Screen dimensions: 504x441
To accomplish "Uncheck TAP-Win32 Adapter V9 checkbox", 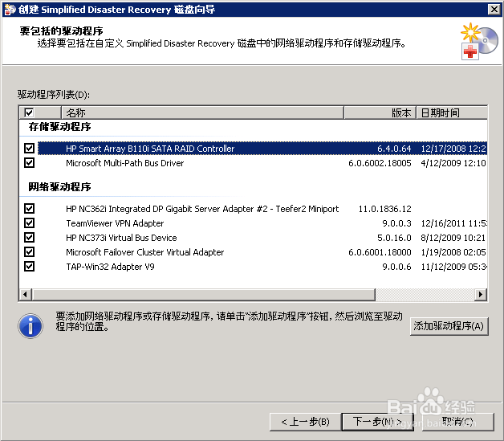I will tap(29, 267).
